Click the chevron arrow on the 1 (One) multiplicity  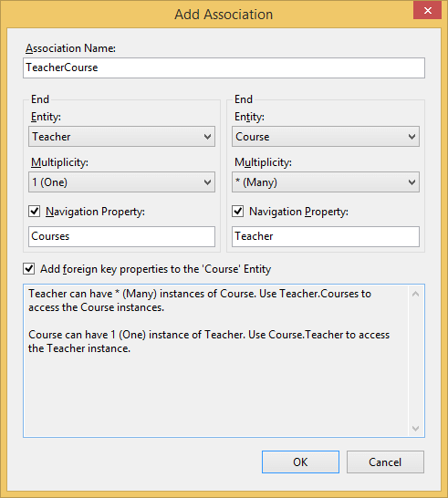coord(207,182)
